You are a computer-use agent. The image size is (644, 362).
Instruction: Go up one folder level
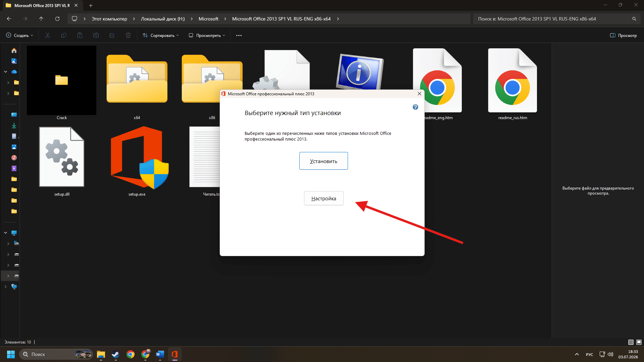(41, 19)
